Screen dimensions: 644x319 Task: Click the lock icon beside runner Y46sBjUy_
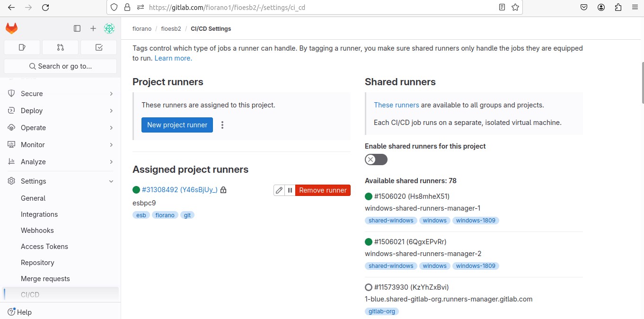point(223,190)
